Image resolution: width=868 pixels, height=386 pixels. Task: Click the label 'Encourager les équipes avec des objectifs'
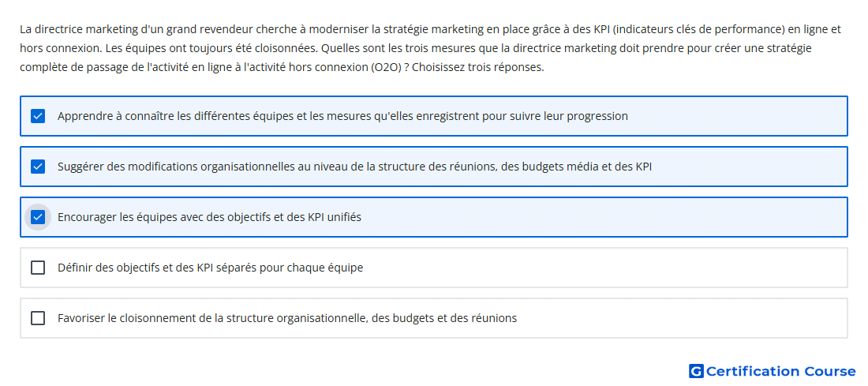click(x=209, y=217)
